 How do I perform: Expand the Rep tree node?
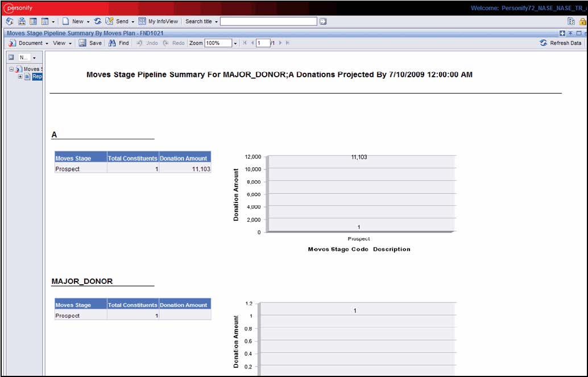click(x=20, y=77)
